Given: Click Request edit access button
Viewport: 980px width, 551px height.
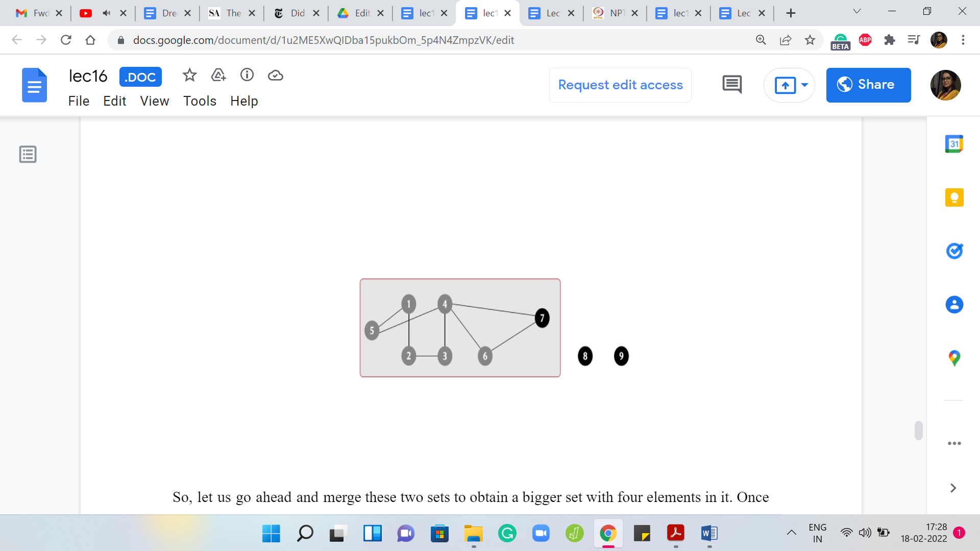Looking at the screenshot, I should 620,85.
